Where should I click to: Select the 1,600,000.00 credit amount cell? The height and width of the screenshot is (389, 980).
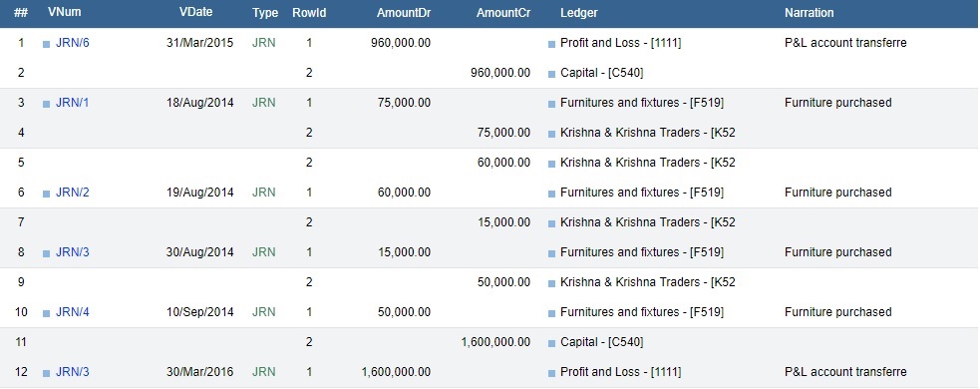495,342
